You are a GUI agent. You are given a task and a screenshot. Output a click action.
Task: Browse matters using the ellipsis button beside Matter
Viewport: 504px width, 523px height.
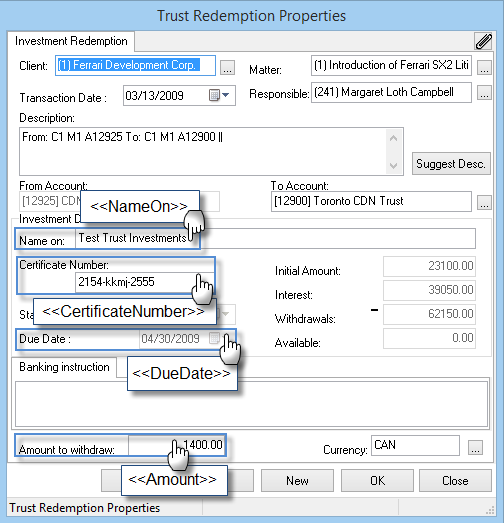484,67
